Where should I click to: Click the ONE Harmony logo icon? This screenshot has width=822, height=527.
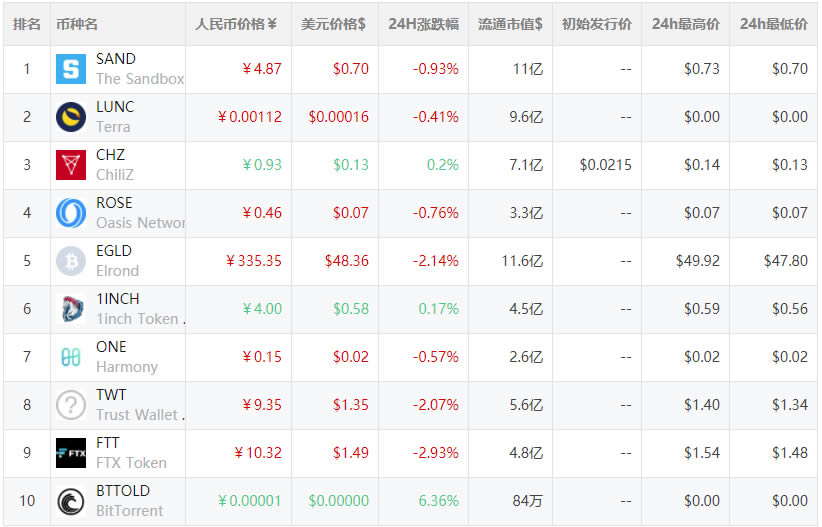[x=71, y=357]
